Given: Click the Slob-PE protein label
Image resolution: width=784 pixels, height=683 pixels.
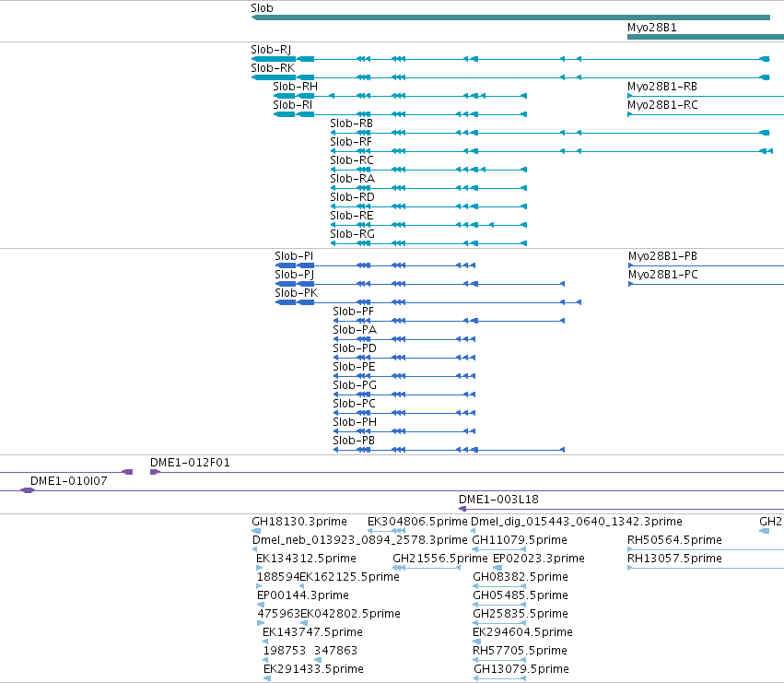Looking at the screenshot, I should [354, 367].
